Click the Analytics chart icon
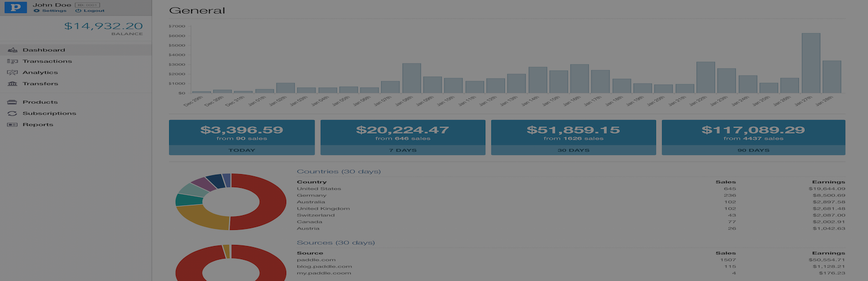This screenshot has width=868, height=281. 12,72
